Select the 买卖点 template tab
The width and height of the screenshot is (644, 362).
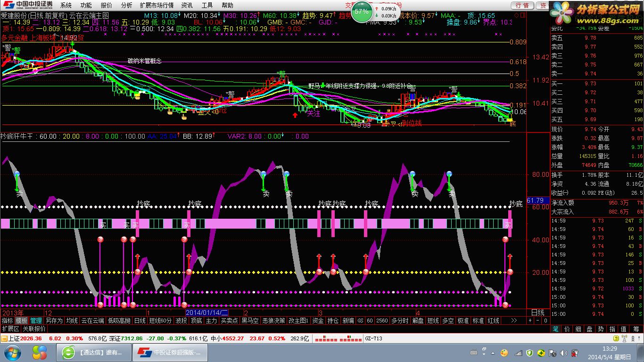tap(229, 321)
